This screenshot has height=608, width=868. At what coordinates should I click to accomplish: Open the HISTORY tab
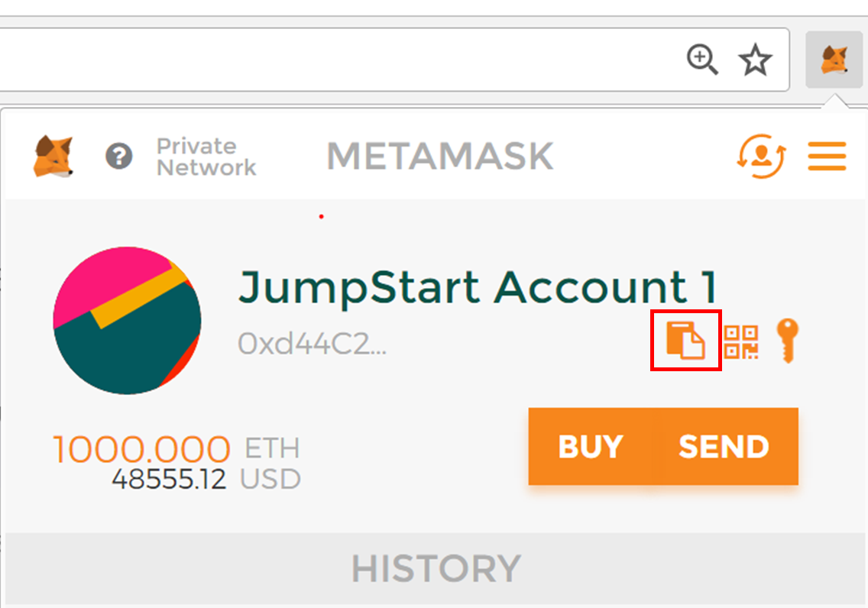coord(436,568)
